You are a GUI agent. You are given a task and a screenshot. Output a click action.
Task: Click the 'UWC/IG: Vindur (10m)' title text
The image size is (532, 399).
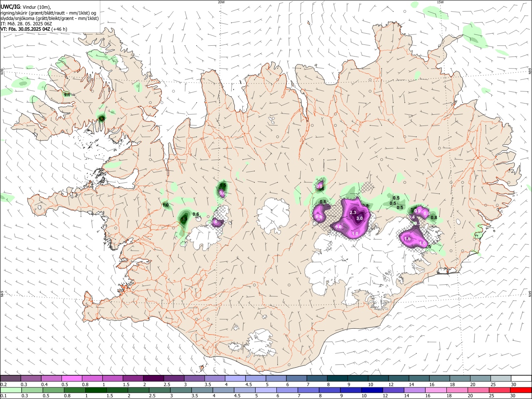pyautogui.click(x=25, y=7)
